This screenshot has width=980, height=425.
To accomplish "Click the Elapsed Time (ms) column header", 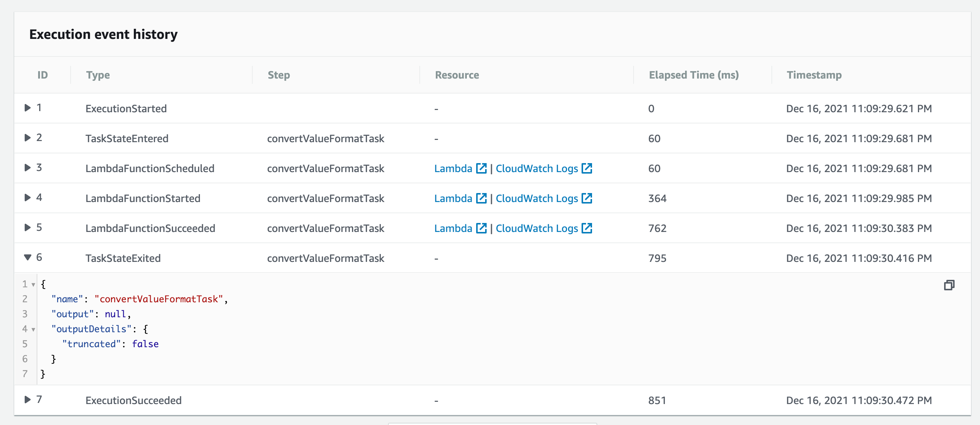I will pos(694,75).
